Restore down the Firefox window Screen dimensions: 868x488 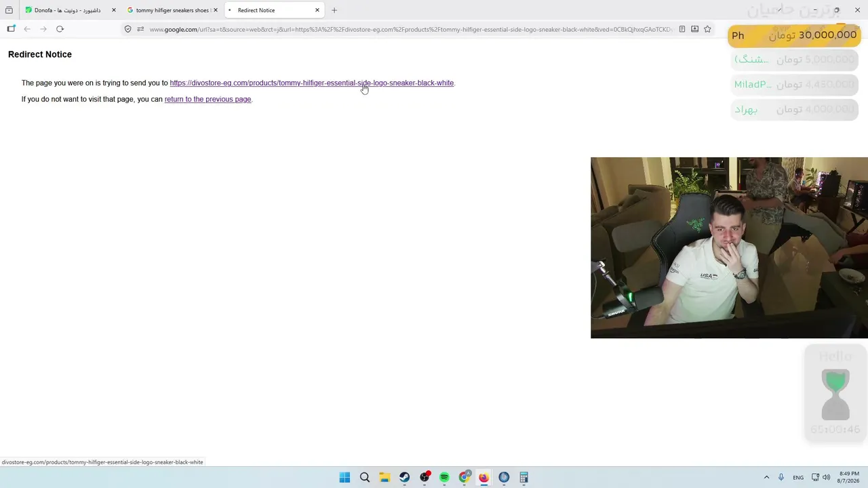(x=837, y=10)
